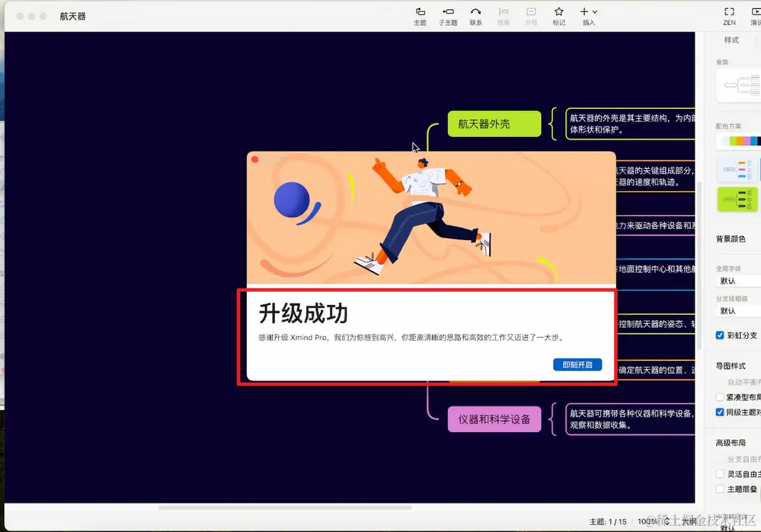Toggle the 自动平衡 checkbox
The image size is (761, 532).
click(720, 382)
